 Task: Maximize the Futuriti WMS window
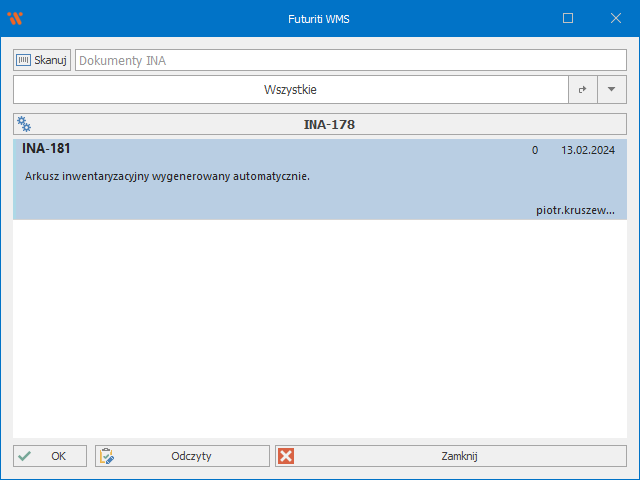568,18
